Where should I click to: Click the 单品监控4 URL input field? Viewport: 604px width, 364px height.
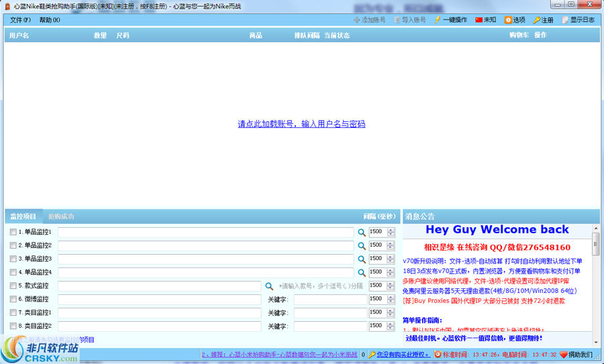(x=206, y=273)
